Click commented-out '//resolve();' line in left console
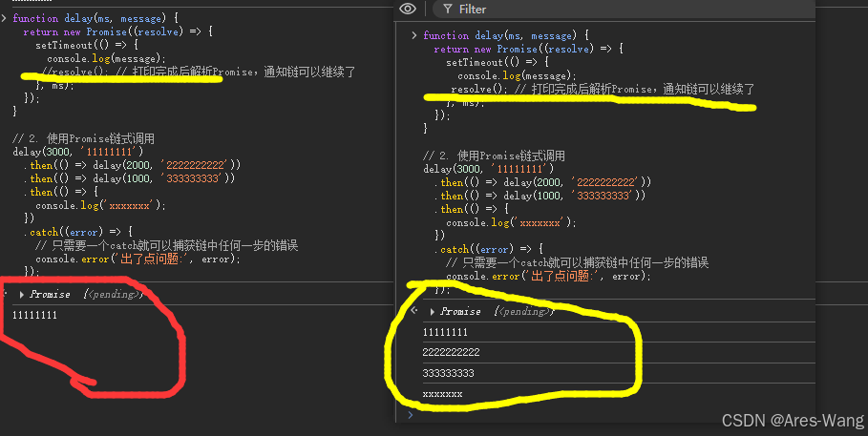The image size is (868, 436). 199,72
